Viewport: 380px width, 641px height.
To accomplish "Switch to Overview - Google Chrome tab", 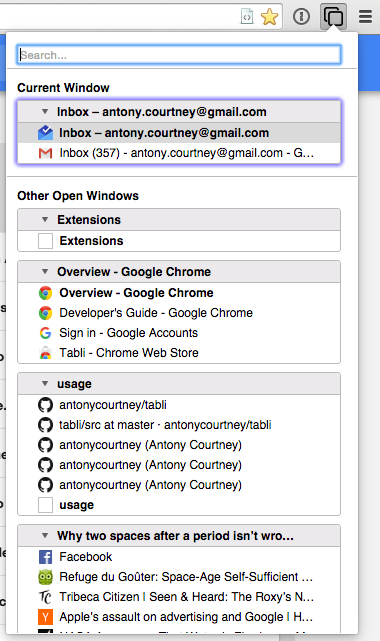I will (179, 293).
